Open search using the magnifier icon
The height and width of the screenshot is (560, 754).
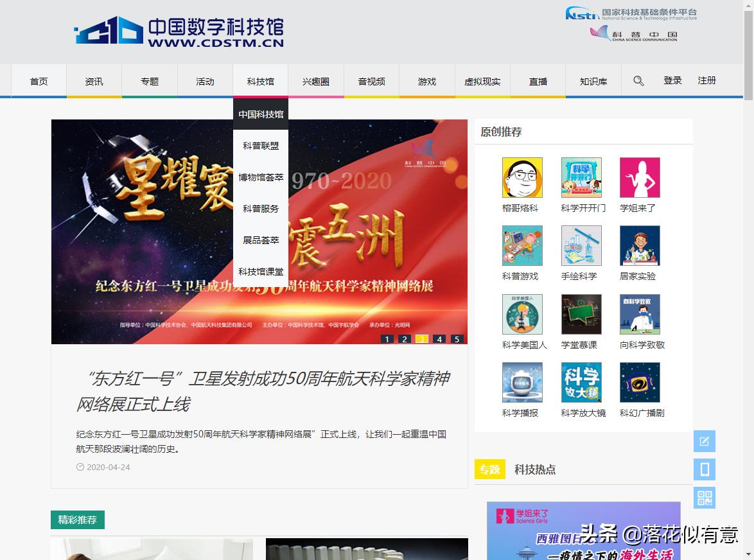click(x=638, y=80)
